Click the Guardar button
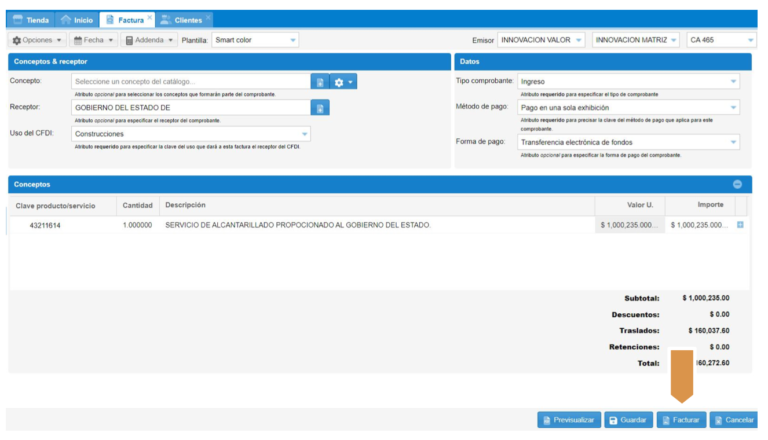The image size is (768, 440). [x=627, y=420]
